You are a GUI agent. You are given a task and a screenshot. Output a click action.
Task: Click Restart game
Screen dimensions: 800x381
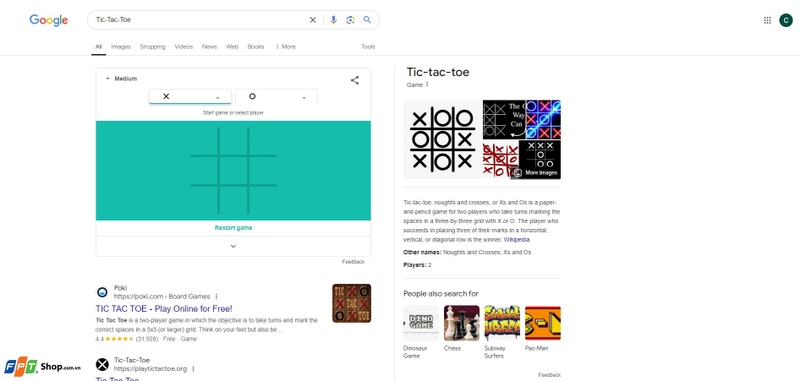pos(233,228)
